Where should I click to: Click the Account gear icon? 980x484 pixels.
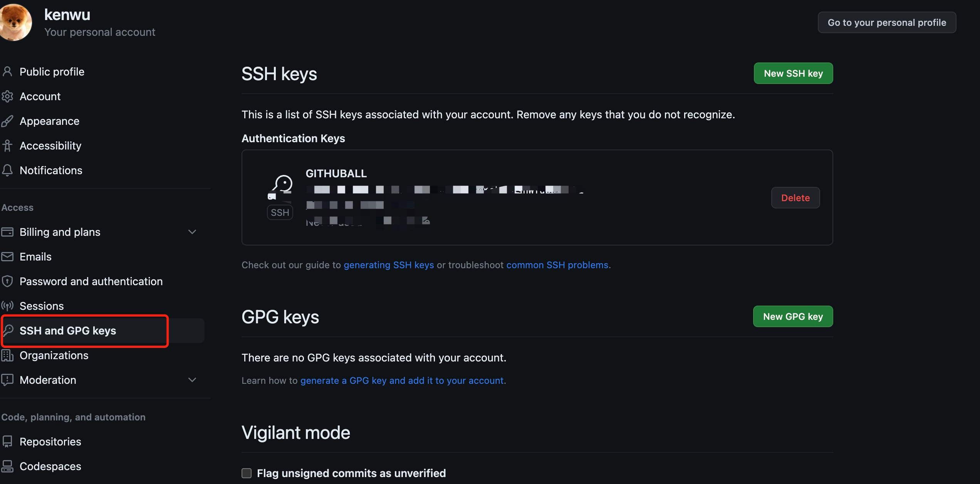pyautogui.click(x=7, y=96)
